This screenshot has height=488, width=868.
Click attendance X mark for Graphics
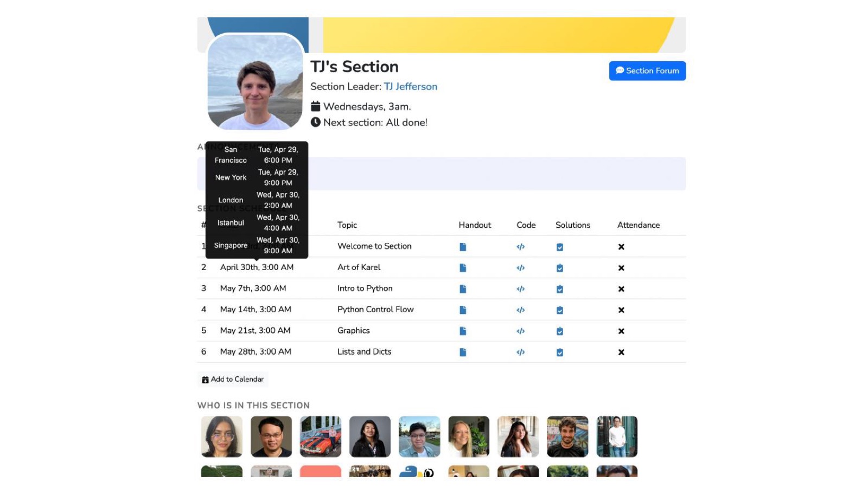621,331
